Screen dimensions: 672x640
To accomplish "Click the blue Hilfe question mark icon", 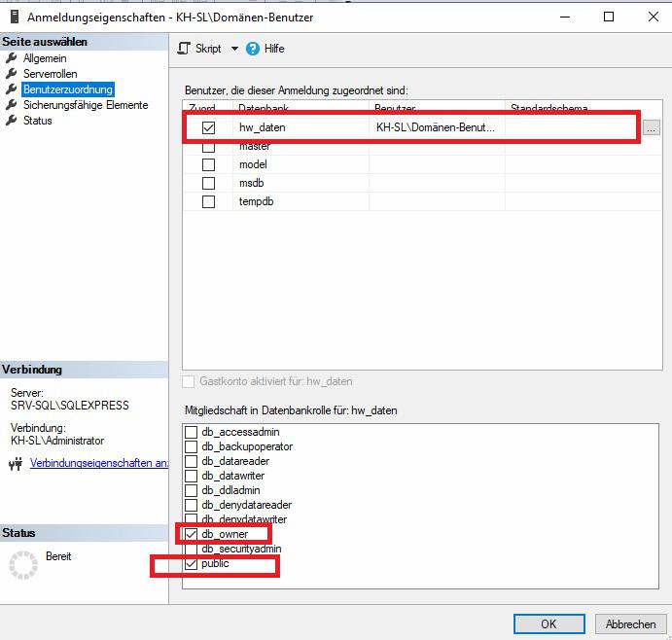I will pyautogui.click(x=253, y=49).
